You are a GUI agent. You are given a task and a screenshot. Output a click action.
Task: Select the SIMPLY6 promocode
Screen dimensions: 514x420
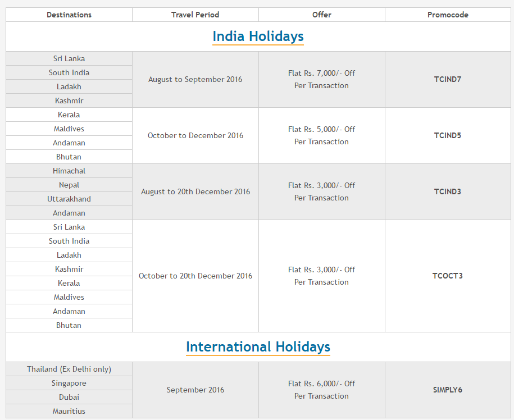pyautogui.click(x=448, y=390)
